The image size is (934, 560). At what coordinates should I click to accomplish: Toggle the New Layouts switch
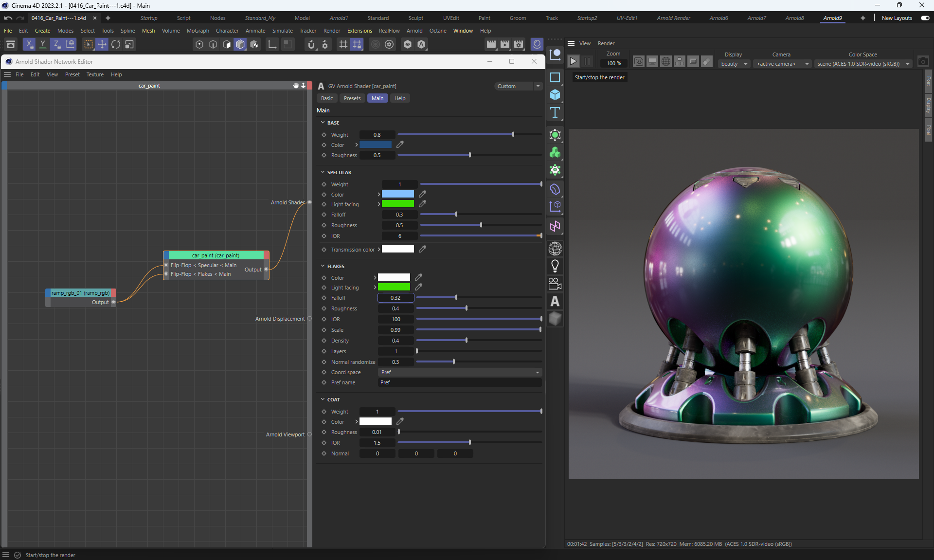pyautogui.click(x=925, y=18)
